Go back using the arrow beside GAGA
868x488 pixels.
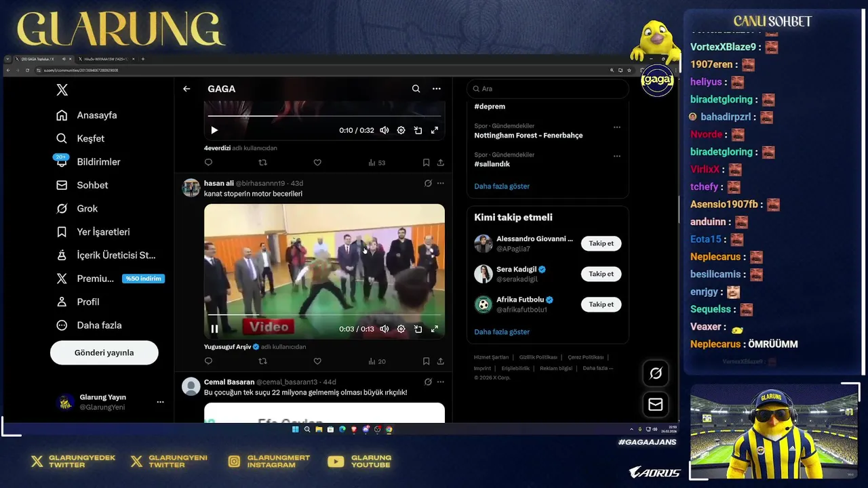pyautogui.click(x=186, y=89)
